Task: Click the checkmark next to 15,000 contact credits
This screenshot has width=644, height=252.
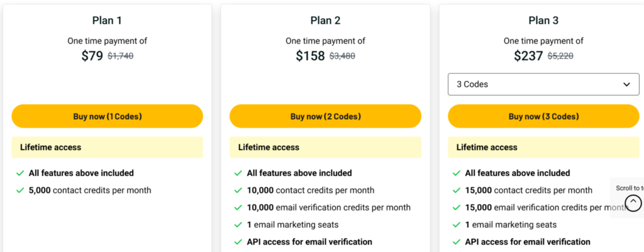Action: tap(456, 190)
